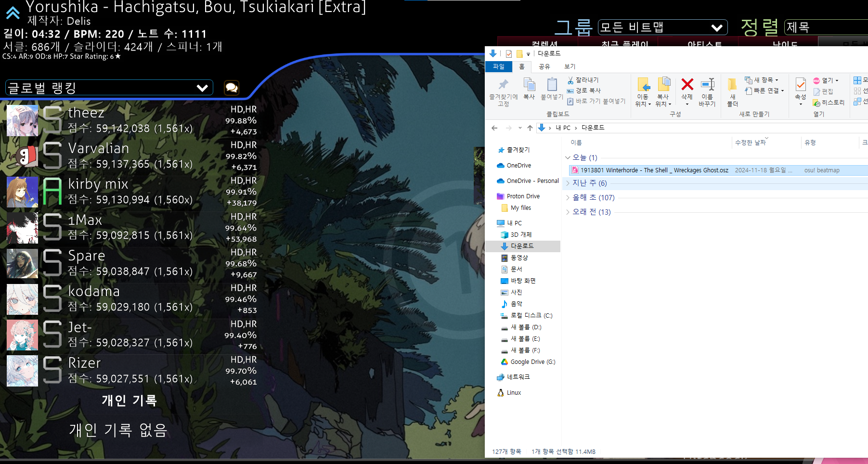Select the Google Drive (G:) item
Image resolution: width=868 pixels, height=464 pixels.
(x=529, y=362)
